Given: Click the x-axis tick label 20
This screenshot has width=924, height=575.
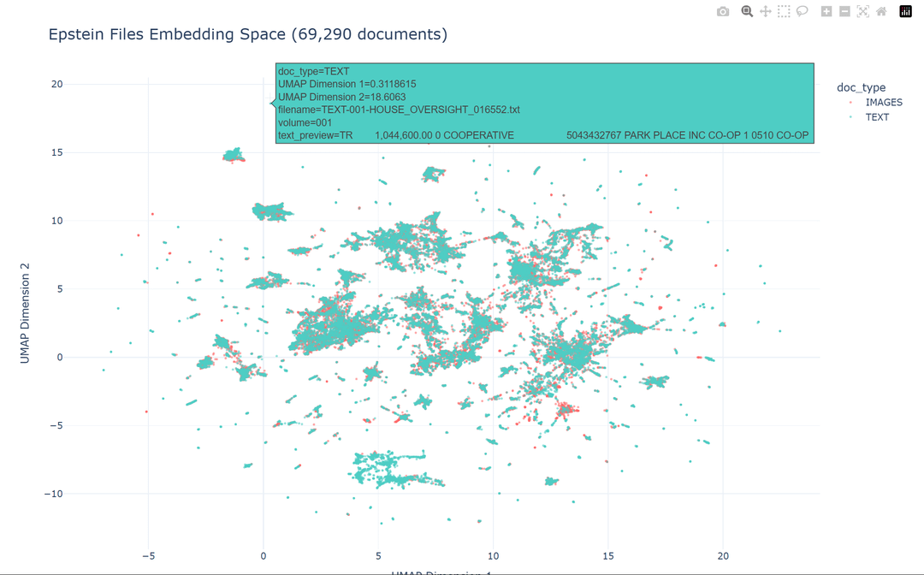Looking at the screenshot, I should pos(723,553).
